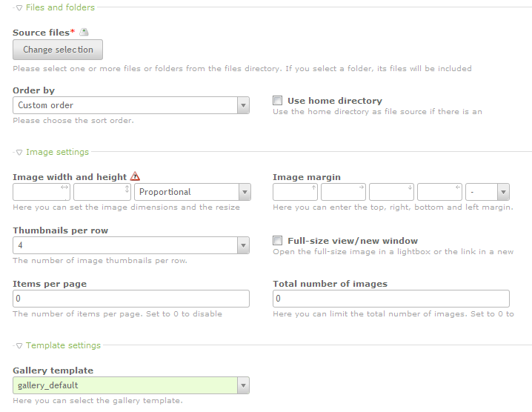This screenshot has height=412, width=532.
Task: Focus the Items per page field
Action: click(x=131, y=298)
